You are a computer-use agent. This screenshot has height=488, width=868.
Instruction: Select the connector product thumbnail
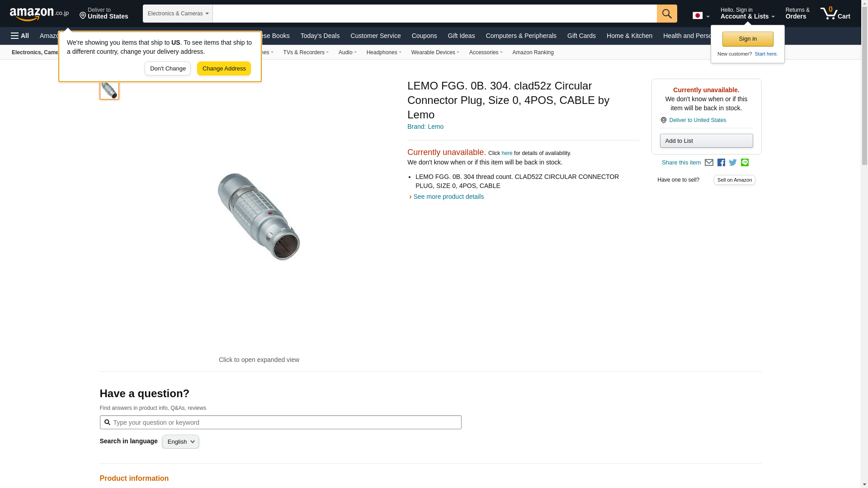pos(109,90)
